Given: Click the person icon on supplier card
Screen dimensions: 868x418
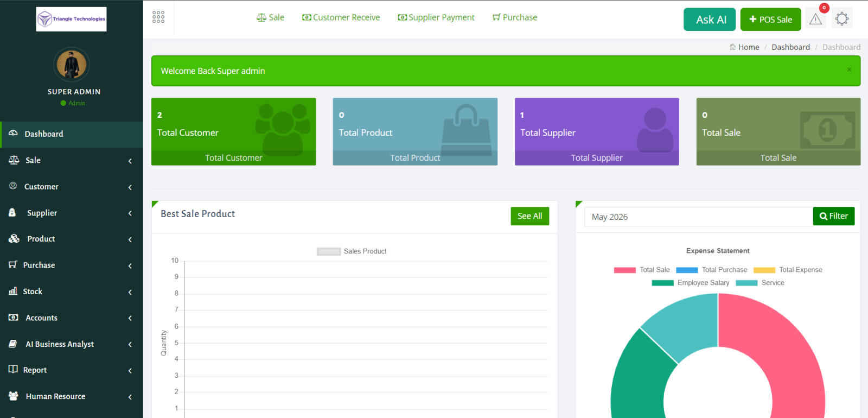Looking at the screenshot, I should (x=655, y=129).
